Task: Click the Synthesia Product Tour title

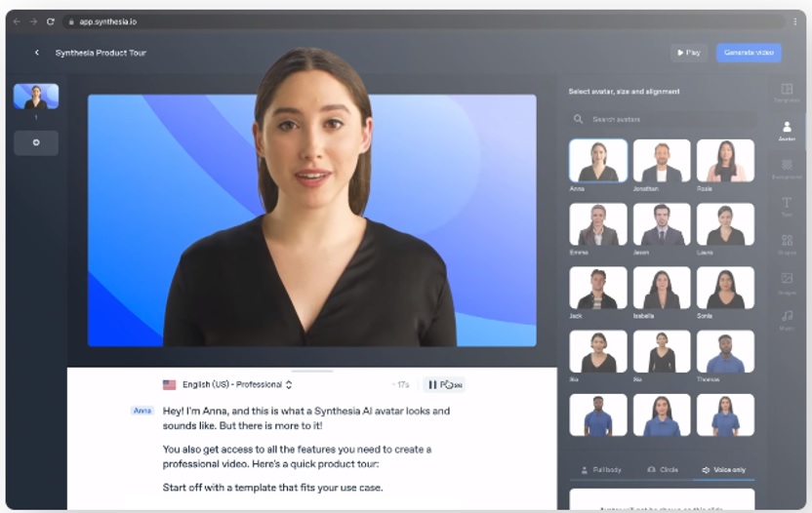Action: pyautogui.click(x=101, y=53)
